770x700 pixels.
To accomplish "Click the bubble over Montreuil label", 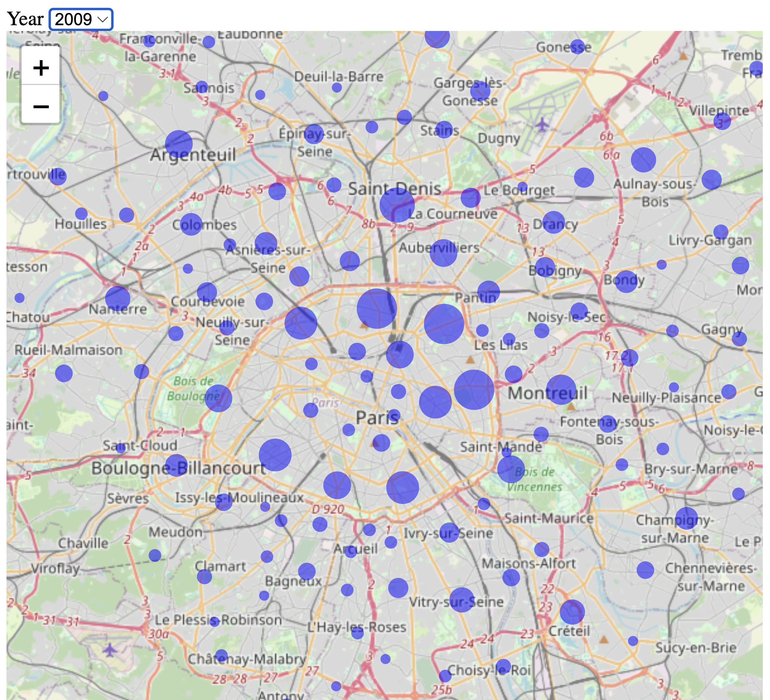I will [x=561, y=390].
